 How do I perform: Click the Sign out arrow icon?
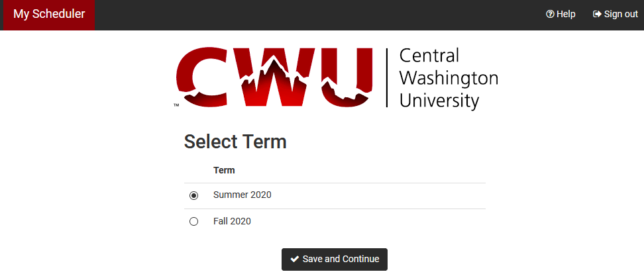tap(597, 14)
